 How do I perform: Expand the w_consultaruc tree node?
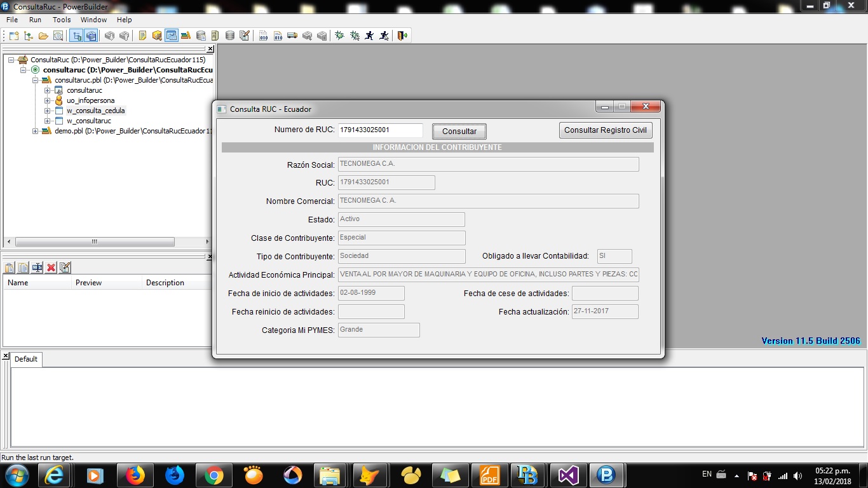click(48, 121)
